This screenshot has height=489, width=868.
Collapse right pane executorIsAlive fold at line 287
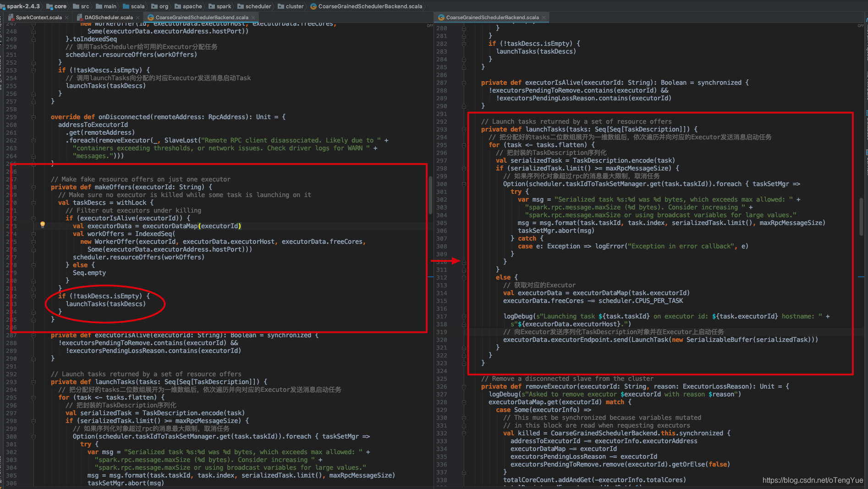464,82
